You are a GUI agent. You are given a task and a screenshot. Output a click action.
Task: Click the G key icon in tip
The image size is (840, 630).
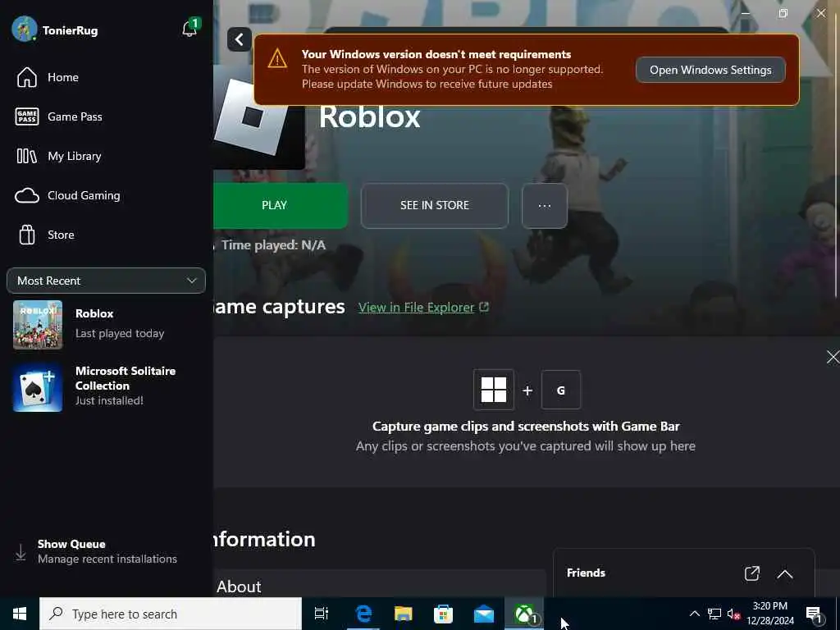(560, 390)
